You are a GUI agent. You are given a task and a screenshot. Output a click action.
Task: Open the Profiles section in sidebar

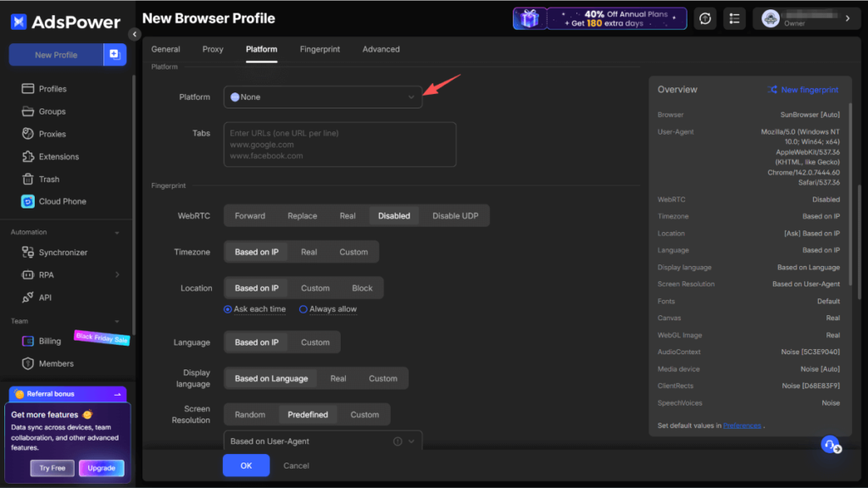[x=52, y=89]
